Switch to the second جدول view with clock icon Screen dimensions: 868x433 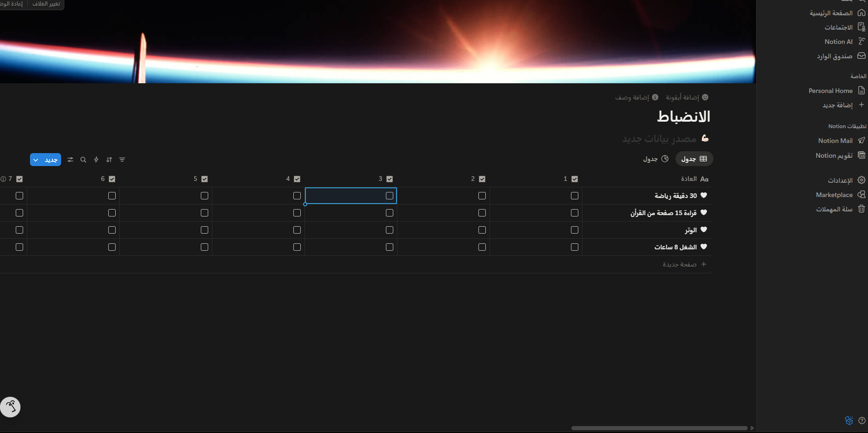[x=656, y=159]
